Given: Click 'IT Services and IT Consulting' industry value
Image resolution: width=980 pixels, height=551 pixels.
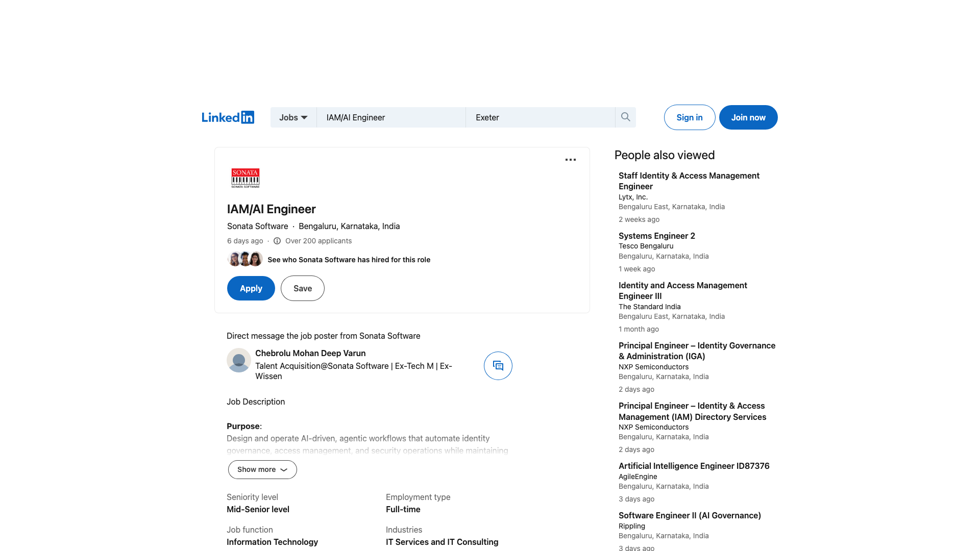Looking at the screenshot, I should [x=442, y=542].
